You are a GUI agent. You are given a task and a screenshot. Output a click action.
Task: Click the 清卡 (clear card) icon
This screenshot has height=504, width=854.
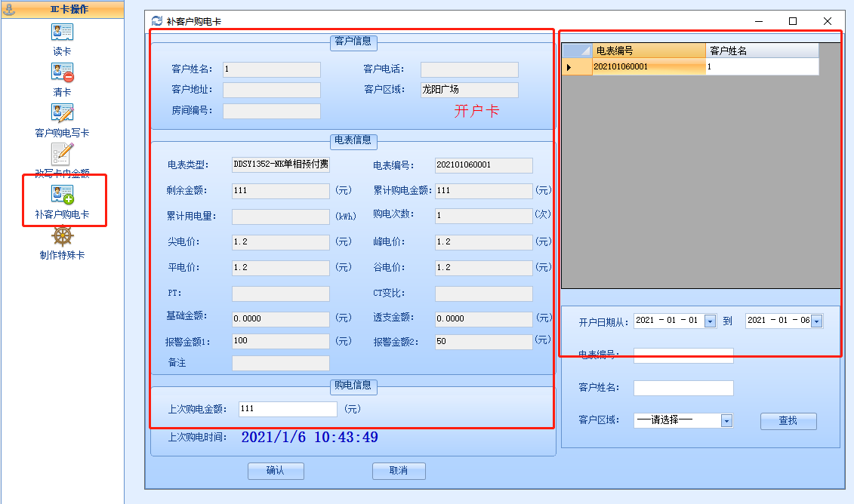tap(62, 73)
